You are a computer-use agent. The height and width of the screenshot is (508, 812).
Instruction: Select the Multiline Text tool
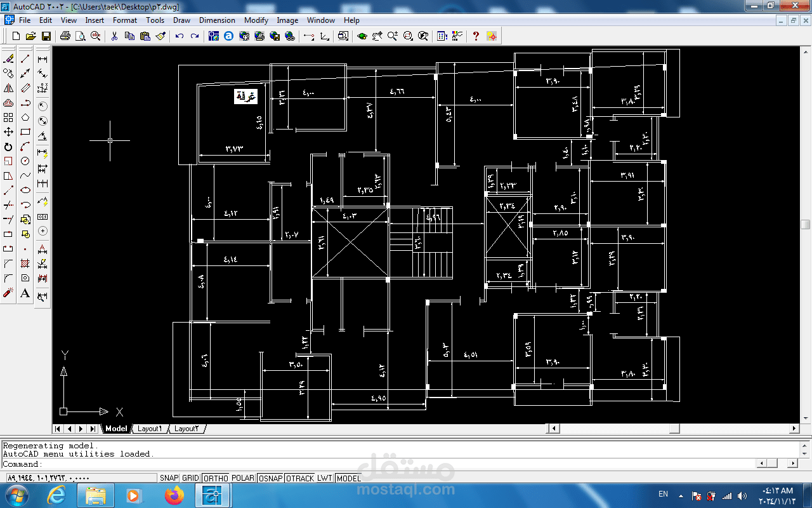25,293
